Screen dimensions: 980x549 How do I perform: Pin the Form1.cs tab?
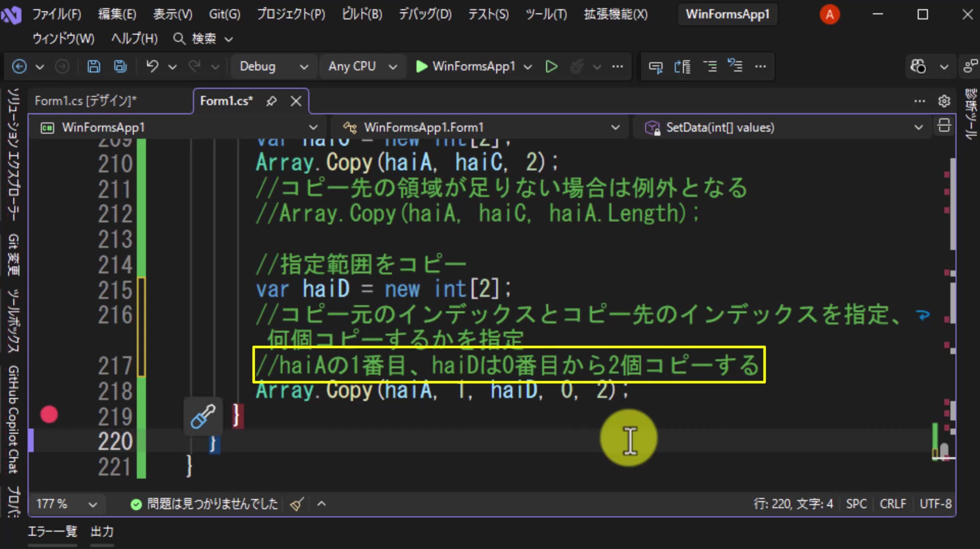pos(271,101)
